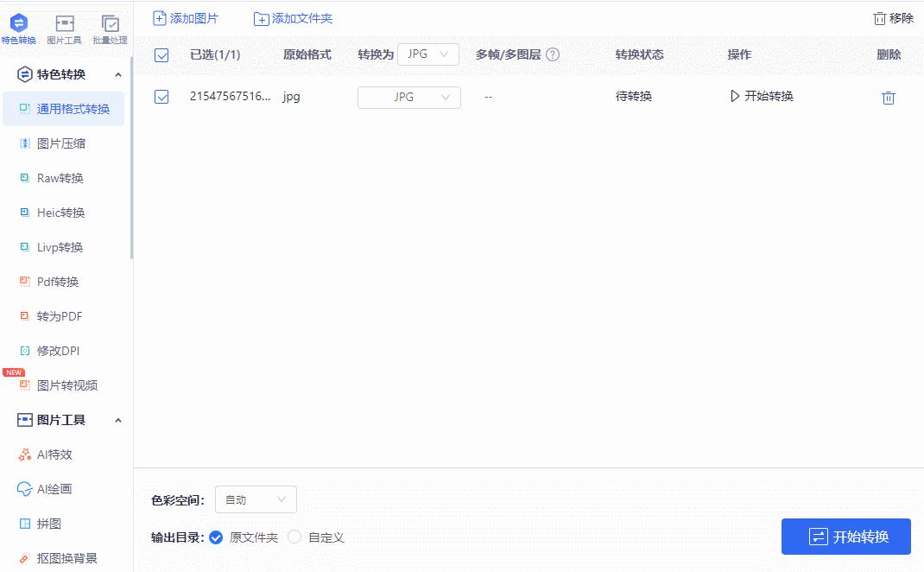Click the 添加图片 text link
924x572 pixels.
pyautogui.click(x=194, y=18)
